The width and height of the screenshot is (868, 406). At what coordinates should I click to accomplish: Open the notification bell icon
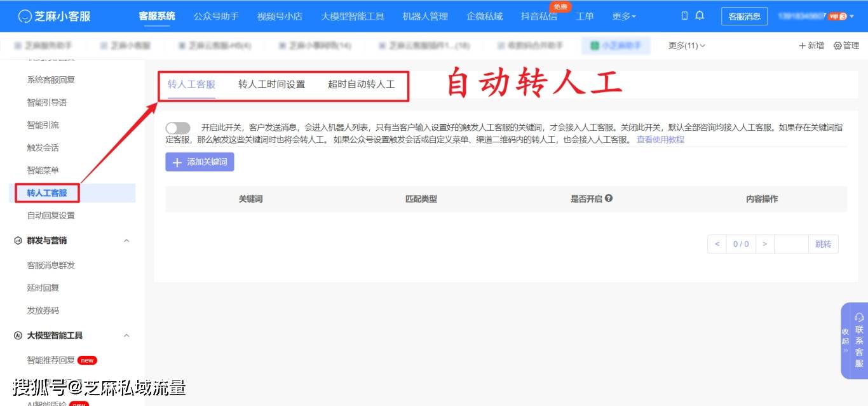coord(700,15)
